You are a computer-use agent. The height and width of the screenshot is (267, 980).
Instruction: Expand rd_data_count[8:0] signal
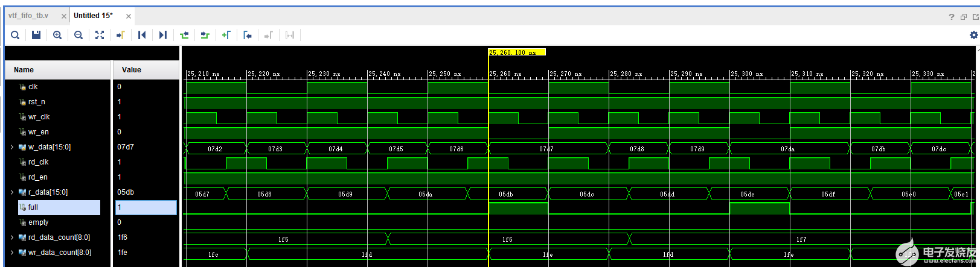coord(12,237)
